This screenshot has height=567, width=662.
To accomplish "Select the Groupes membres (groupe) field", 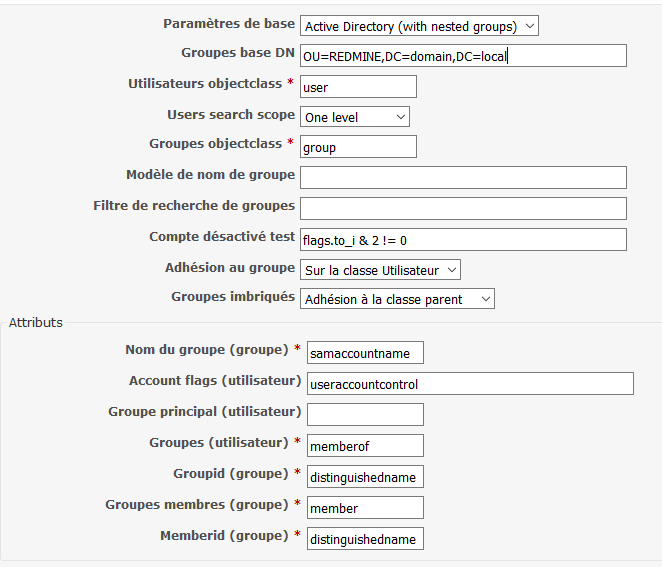I will click(x=365, y=507).
